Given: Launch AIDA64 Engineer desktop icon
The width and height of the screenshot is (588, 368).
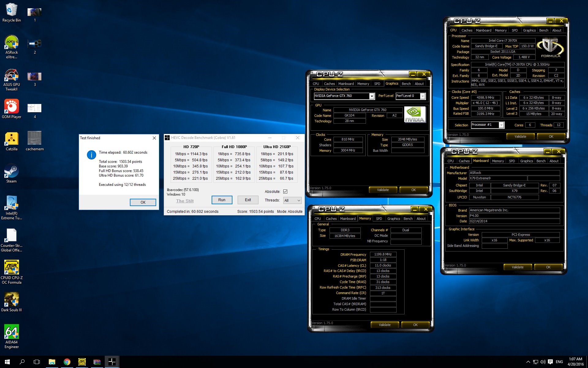Looking at the screenshot, I should tap(12, 336).
